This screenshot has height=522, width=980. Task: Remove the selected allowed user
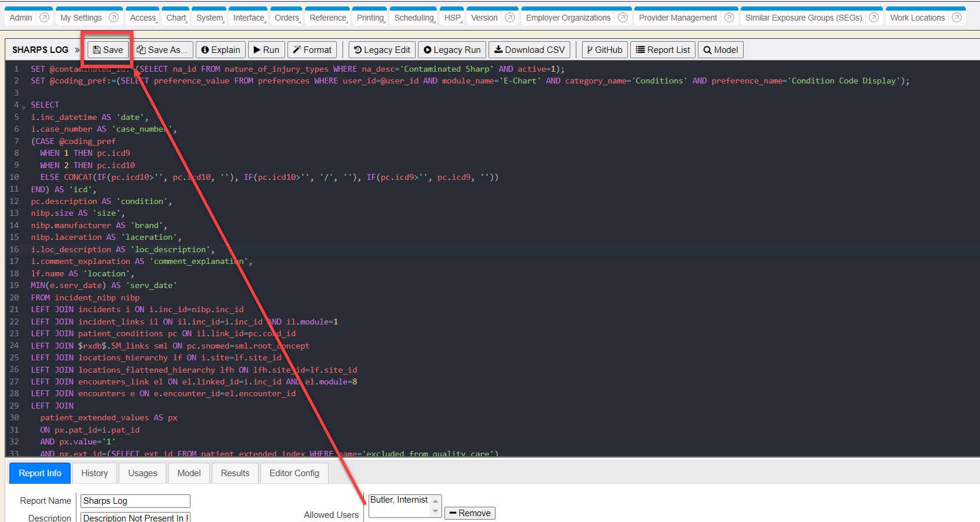[x=470, y=513]
